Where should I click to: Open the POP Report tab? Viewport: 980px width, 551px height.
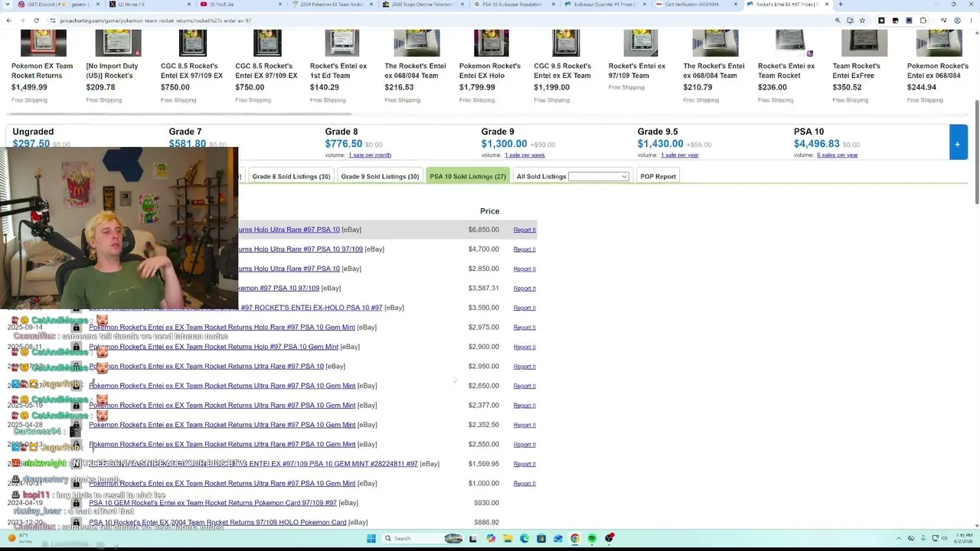[x=658, y=177]
